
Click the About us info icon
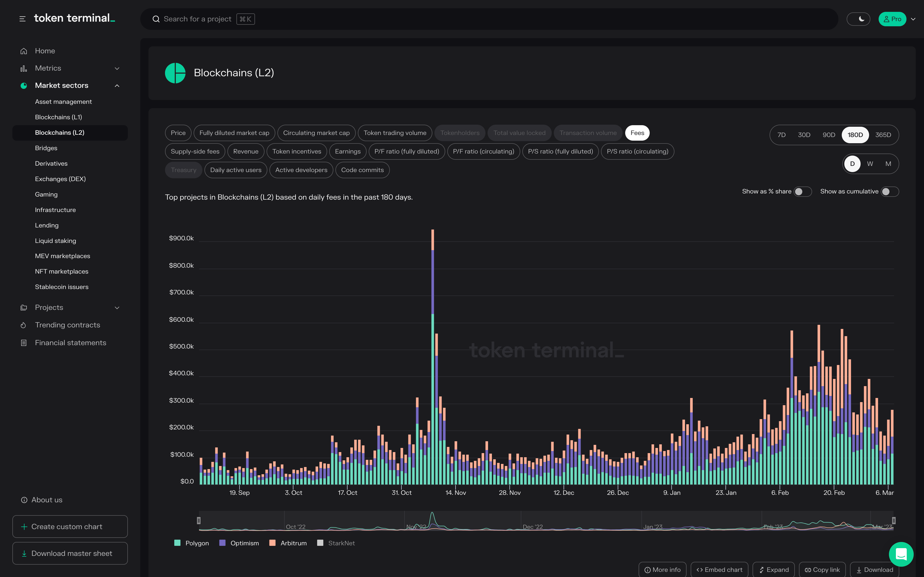(x=24, y=500)
